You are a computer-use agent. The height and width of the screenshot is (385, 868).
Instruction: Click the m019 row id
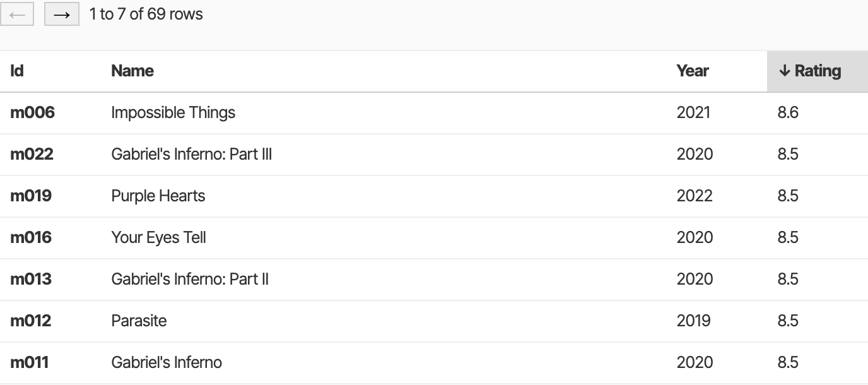coord(31,196)
